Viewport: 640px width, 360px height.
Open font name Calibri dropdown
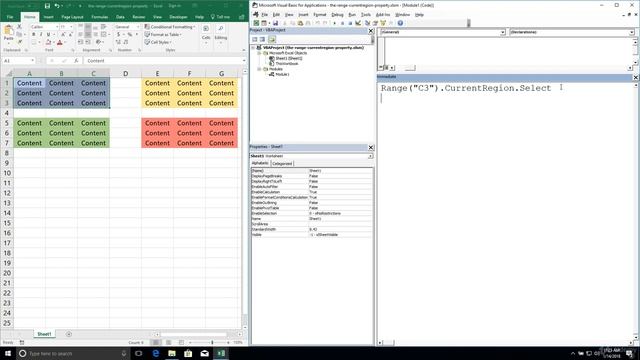click(x=56, y=27)
